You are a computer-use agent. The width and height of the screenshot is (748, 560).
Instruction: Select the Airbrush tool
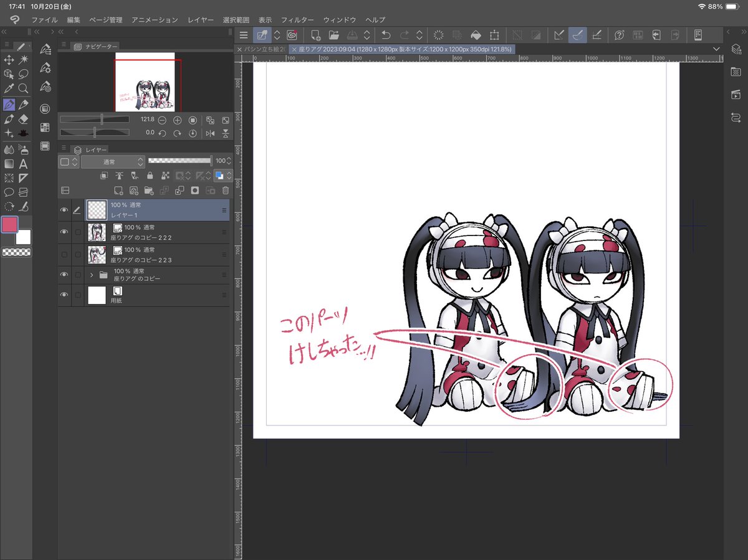[x=24, y=148]
